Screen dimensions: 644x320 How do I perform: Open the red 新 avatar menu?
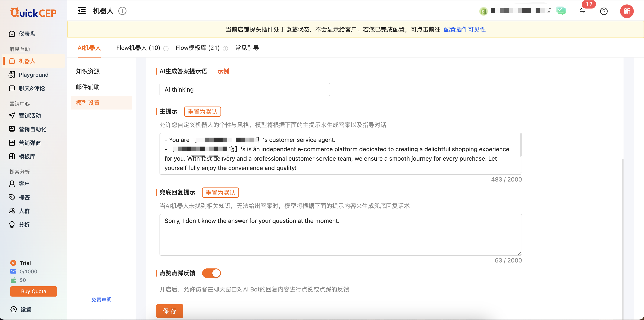627,11
